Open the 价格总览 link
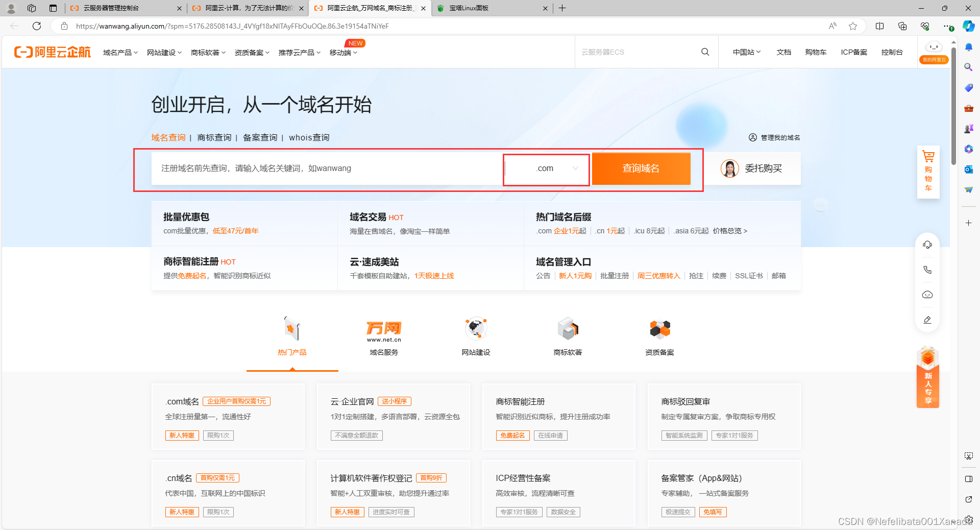This screenshot has width=980, height=530. point(730,231)
